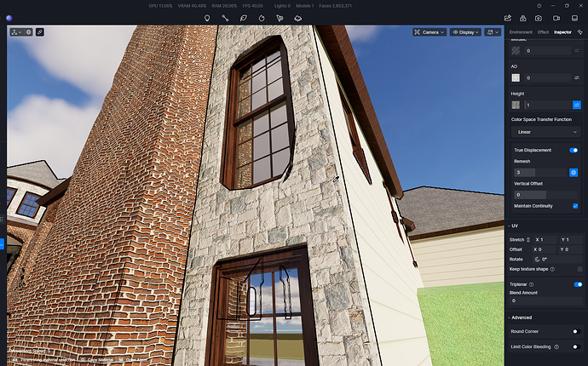Open the Display dropdown menu
Screen dimensions: 588x366
465,32
